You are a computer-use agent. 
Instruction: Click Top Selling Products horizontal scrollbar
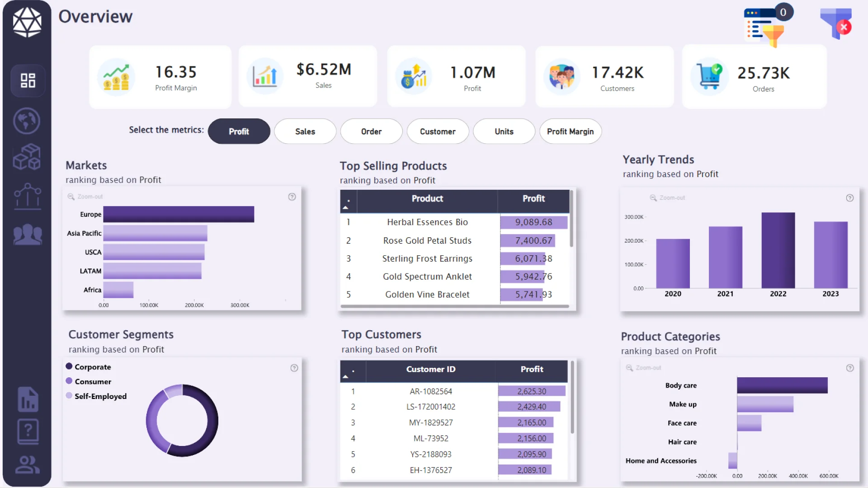pos(454,306)
